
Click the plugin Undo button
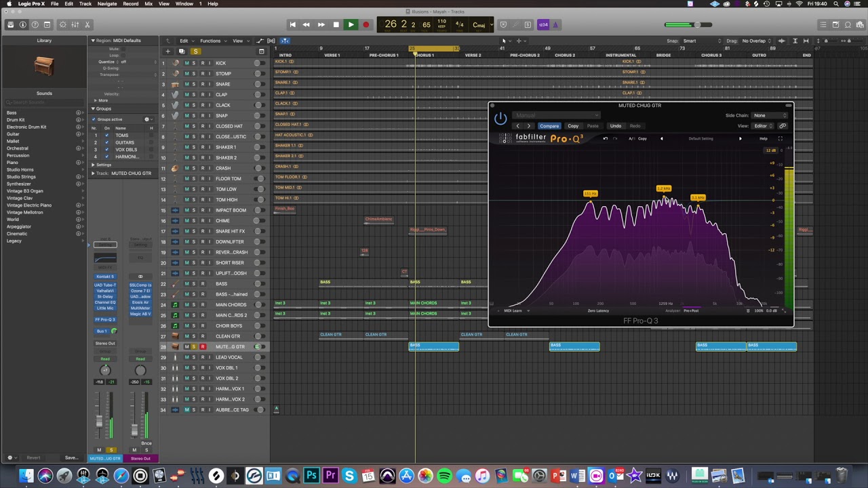pos(615,126)
